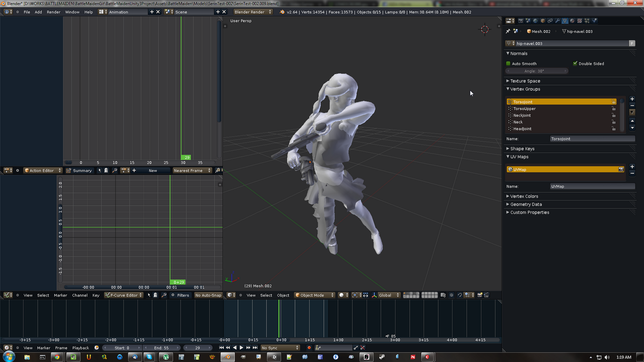
Task: Toggle lock on TorsoUpper vertex group
Action: (x=613, y=109)
